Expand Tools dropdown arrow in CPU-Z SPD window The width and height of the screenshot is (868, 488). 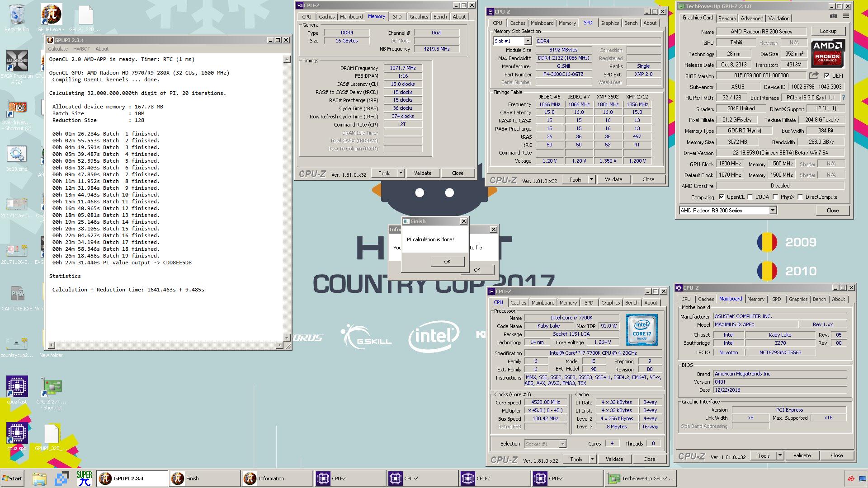click(x=591, y=179)
